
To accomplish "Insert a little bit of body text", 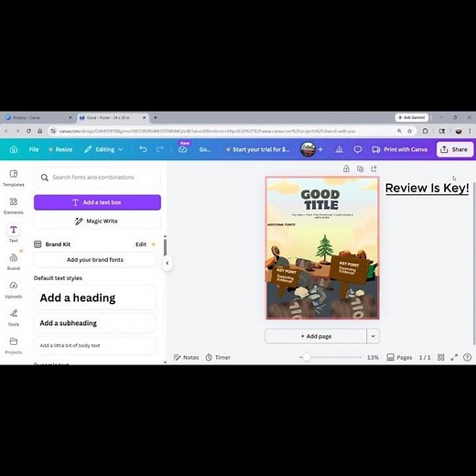I will [x=95, y=345].
